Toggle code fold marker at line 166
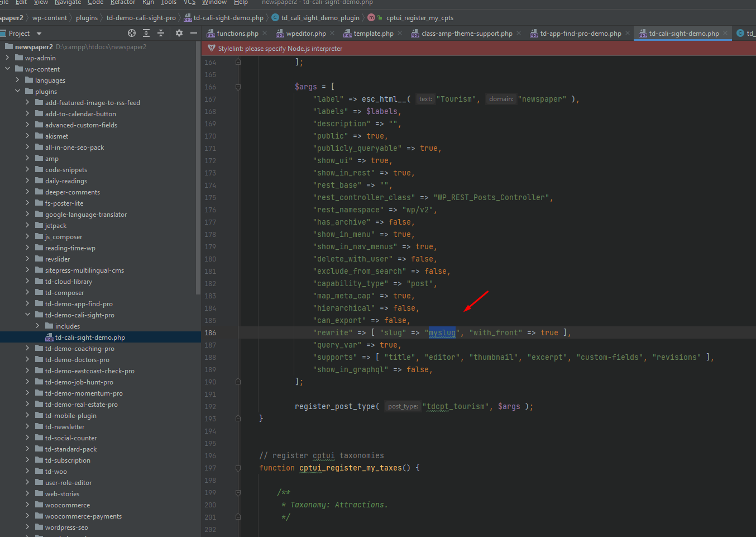 pos(238,87)
